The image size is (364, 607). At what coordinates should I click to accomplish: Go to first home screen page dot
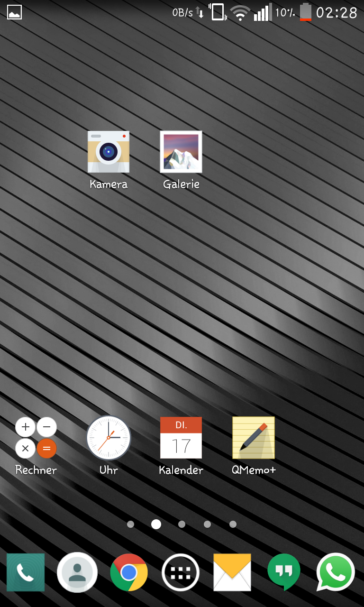pyautogui.click(x=130, y=524)
